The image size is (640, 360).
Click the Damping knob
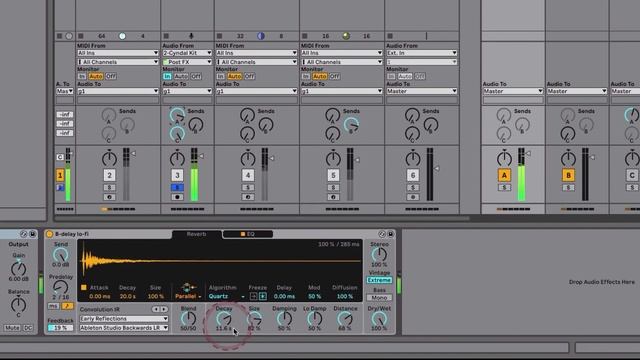pyautogui.click(x=284, y=319)
